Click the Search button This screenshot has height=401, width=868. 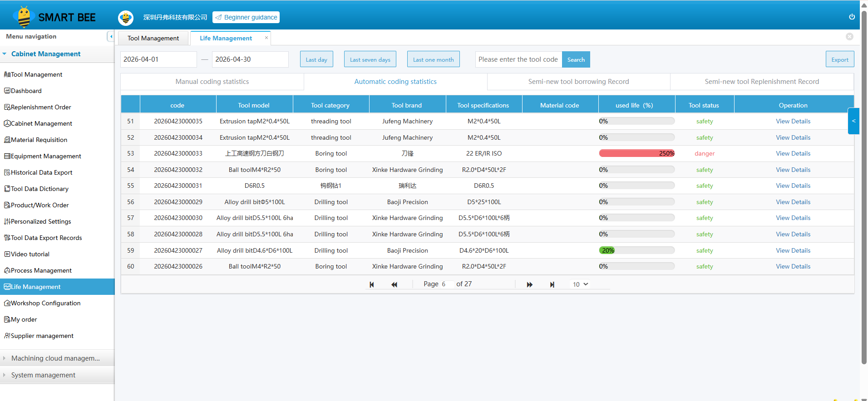[x=576, y=59]
